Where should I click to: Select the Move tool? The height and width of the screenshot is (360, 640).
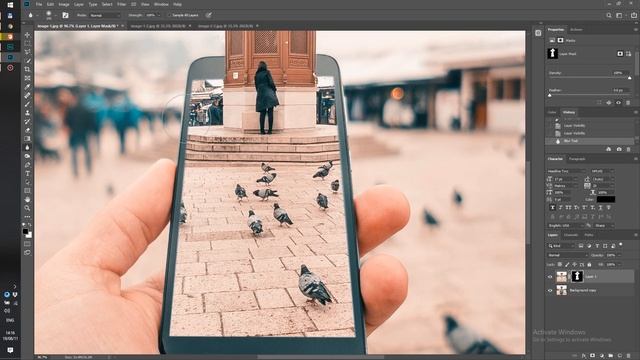pos(27,35)
